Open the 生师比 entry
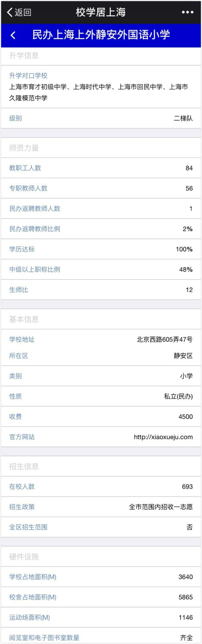 tap(15, 290)
